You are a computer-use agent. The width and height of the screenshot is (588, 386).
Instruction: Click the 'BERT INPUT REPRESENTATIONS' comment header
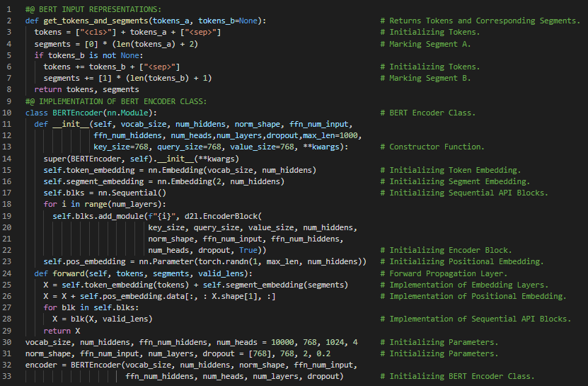click(98, 9)
